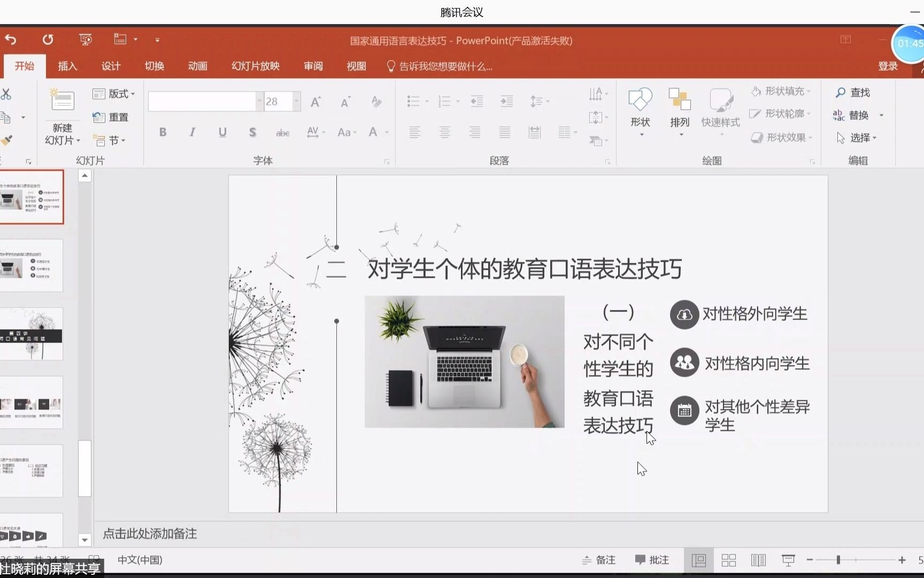The image size is (924, 578).
Task: Open the font size dropdown arrow
Action: (296, 101)
